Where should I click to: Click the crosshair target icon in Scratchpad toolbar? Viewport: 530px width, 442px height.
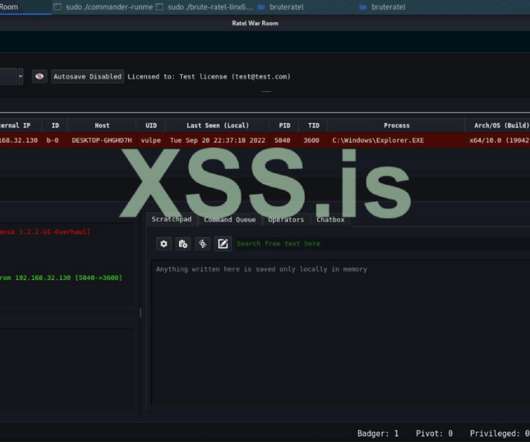202,244
